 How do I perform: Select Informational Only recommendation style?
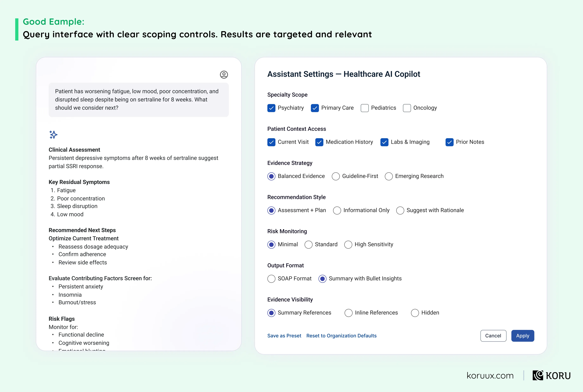click(x=337, y=211)
